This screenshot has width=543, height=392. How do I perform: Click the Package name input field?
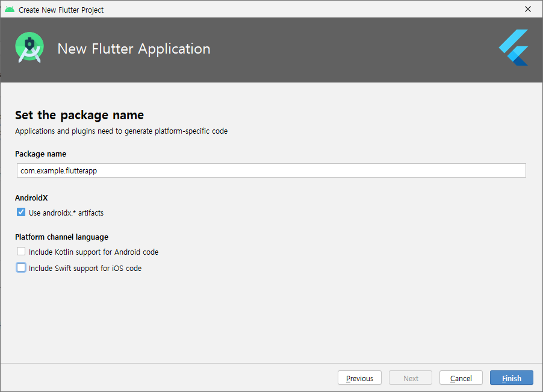pos(271,170)
